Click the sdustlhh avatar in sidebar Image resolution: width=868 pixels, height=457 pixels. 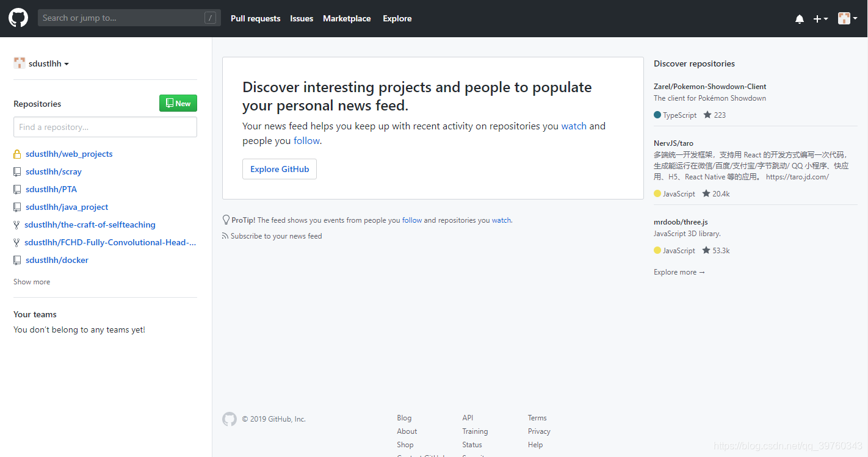point(20,63)
